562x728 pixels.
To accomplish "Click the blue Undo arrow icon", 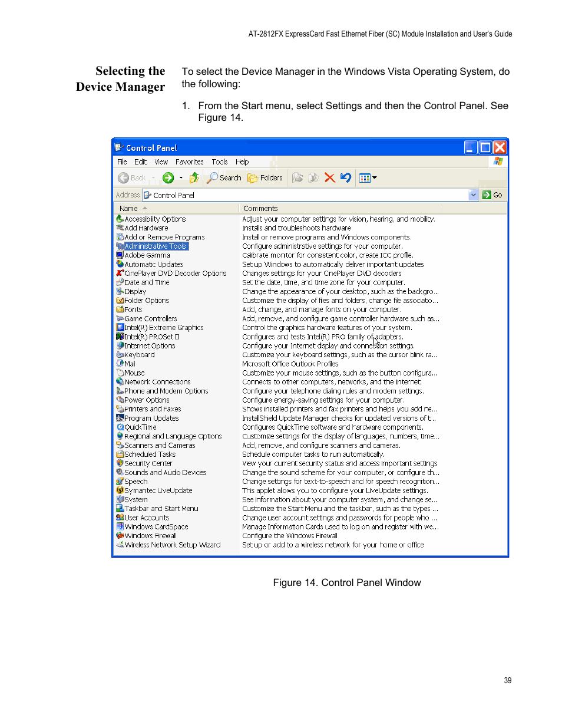I will [345, 178].
